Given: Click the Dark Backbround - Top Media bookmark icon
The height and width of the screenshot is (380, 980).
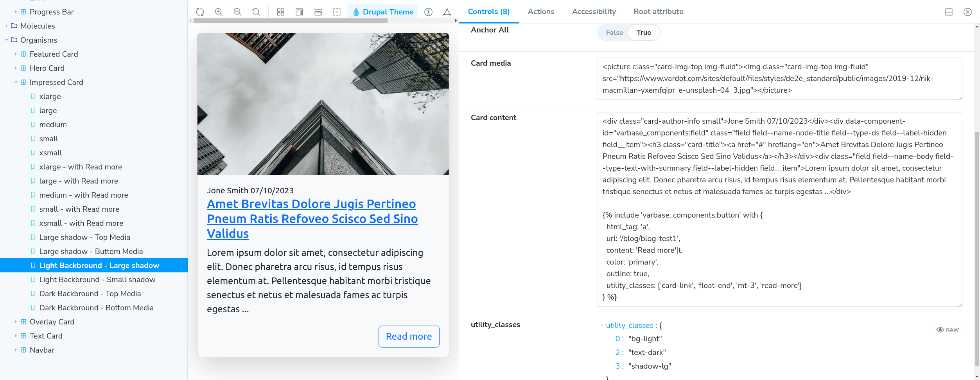Looking at the screenshot, I should pos(33,294).
